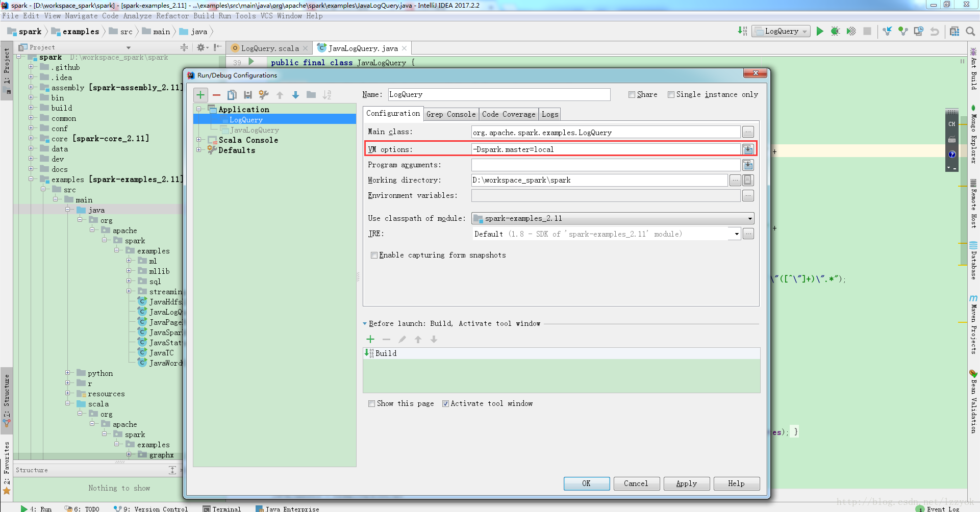This screenshot has height=512, width=980.
Task: Add before launch task plus icon
Action: [x=370, y=339]
